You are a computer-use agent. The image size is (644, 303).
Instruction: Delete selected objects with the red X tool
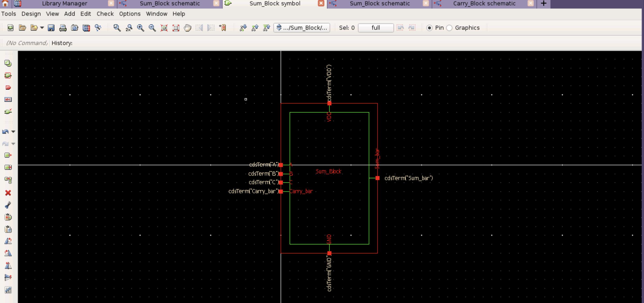click(8, 193)
